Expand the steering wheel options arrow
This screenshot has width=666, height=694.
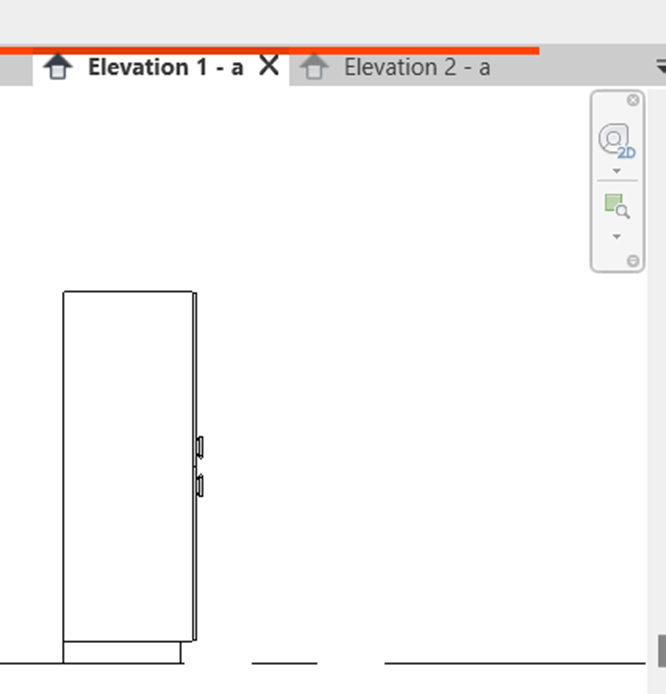(617, 171)
